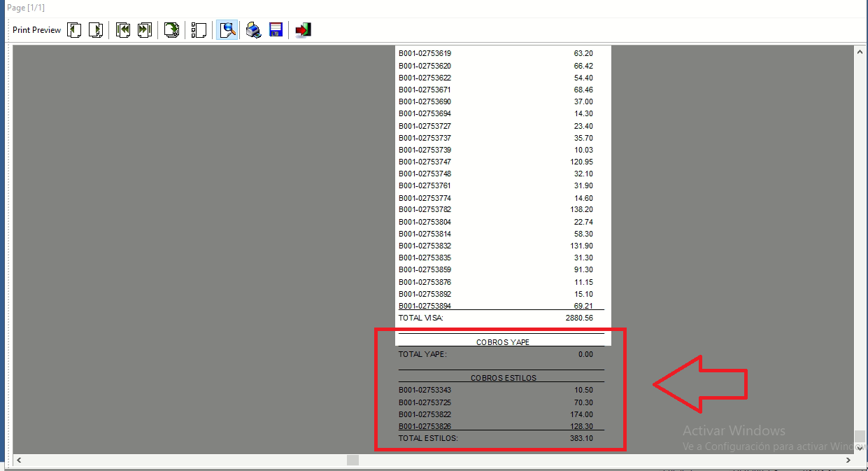
Task: Click the TOTAL VISA amount 2880.56
Action: (578, 318)
